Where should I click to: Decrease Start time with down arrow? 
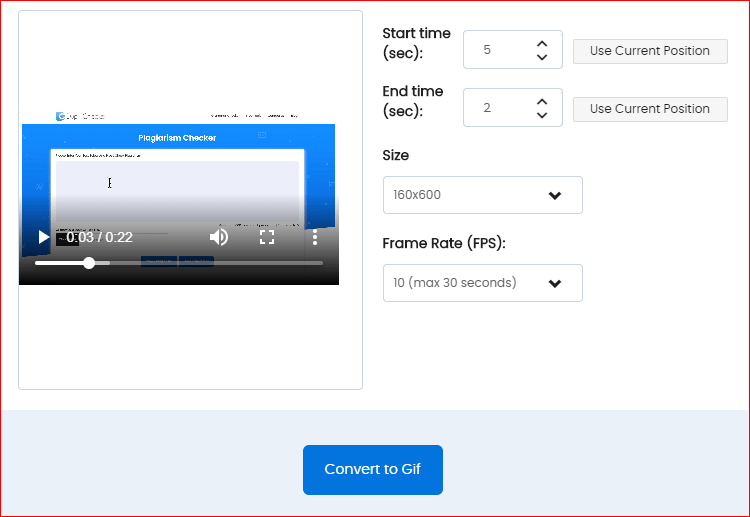542,57
